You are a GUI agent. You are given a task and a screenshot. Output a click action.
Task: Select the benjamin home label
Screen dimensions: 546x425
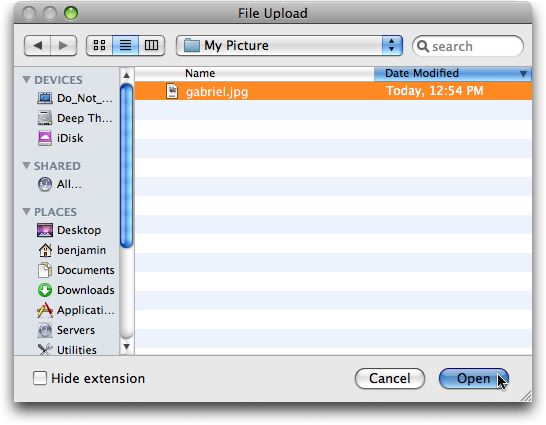coord(81,250)
